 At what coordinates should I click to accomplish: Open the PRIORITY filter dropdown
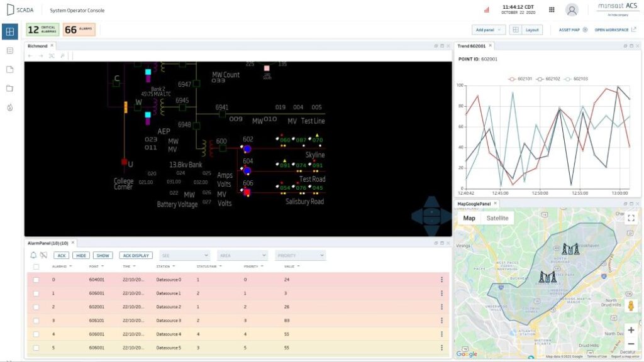[300, 256]
